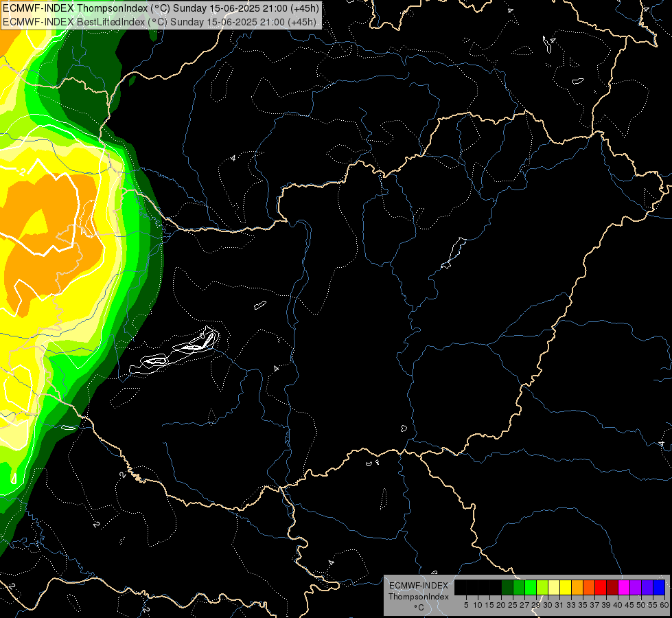Select the dark green 20-25 legend swatch

point(507,587)
